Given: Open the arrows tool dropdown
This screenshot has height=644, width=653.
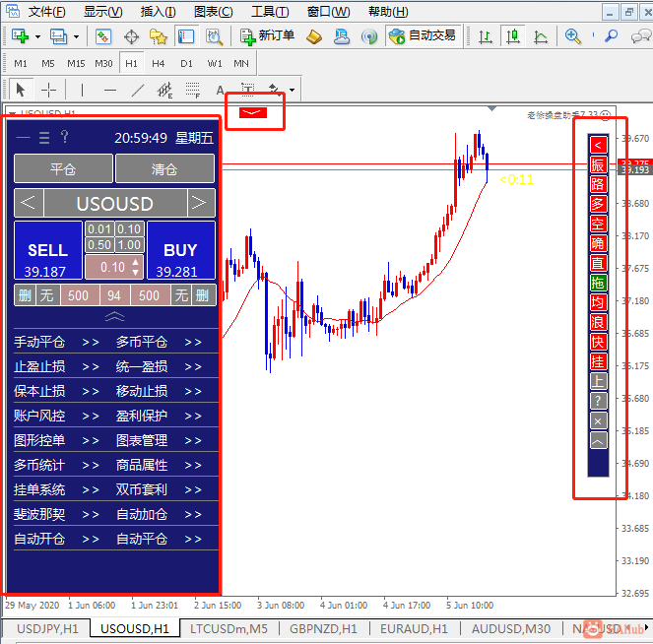Looking at the screenshot, I should [x=292, y=90].
